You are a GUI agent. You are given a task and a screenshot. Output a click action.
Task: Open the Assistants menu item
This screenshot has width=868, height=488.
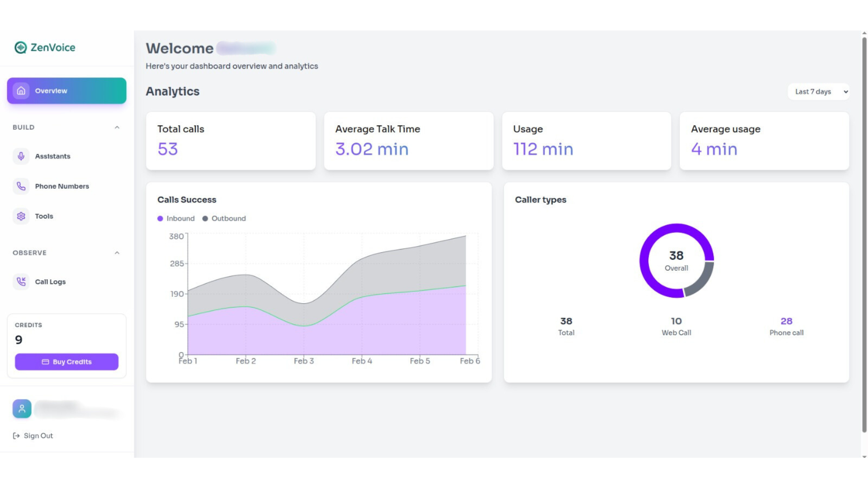[53, 156]
